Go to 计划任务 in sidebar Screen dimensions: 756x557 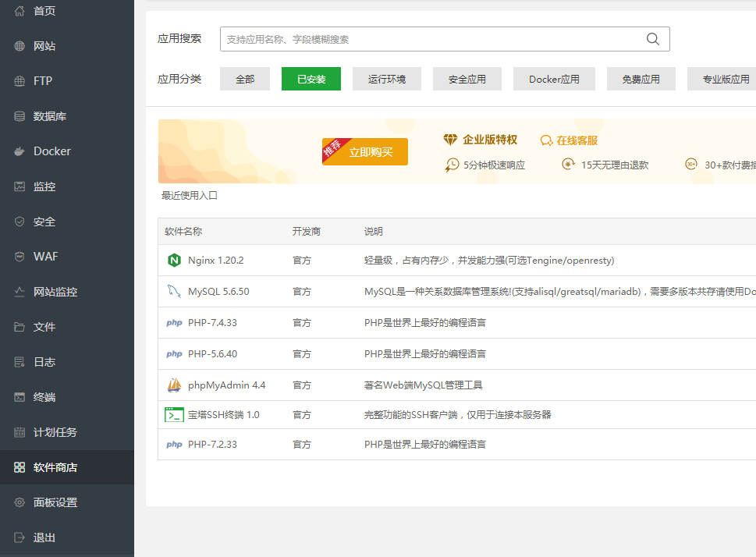(x=55, y=432)
